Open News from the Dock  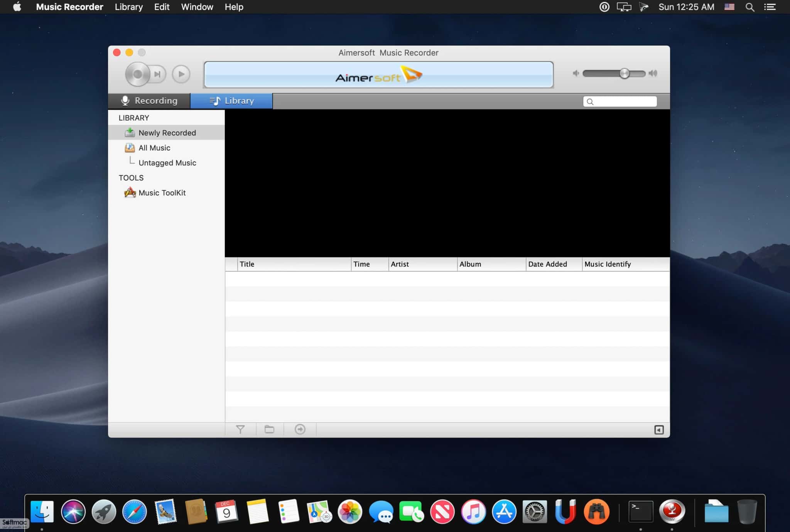[x=442, y=512]
